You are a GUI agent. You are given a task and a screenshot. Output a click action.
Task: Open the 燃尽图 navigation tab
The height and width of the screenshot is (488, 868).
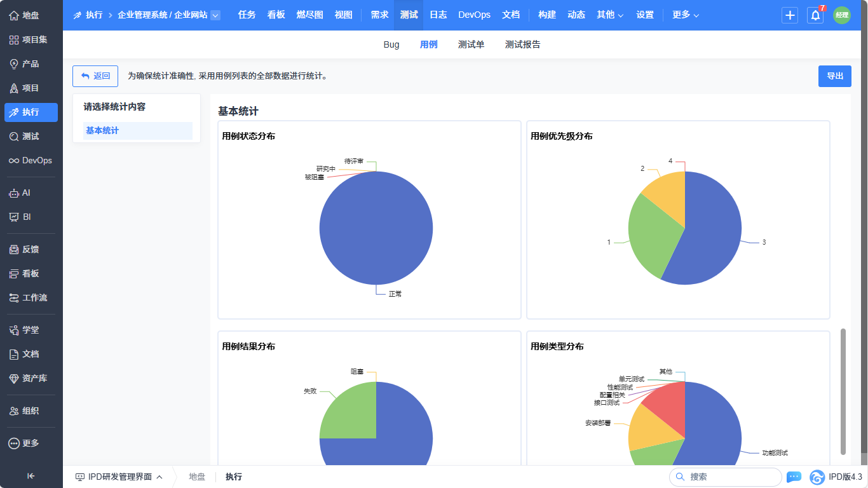[x=310, y=15]
